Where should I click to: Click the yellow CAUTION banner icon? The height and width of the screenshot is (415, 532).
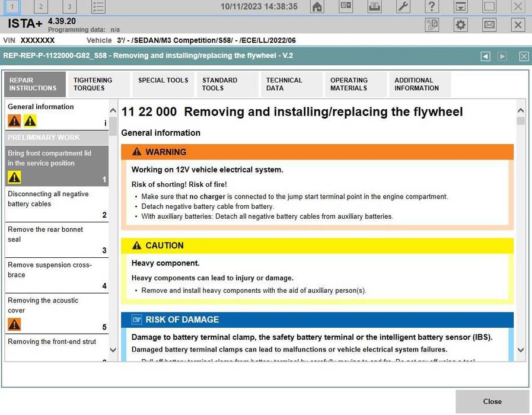pyautogui.click(x=137, y=245)
